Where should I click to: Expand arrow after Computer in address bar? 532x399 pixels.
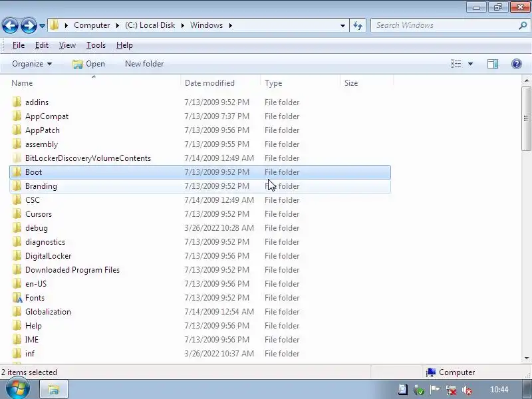point(118,25)
